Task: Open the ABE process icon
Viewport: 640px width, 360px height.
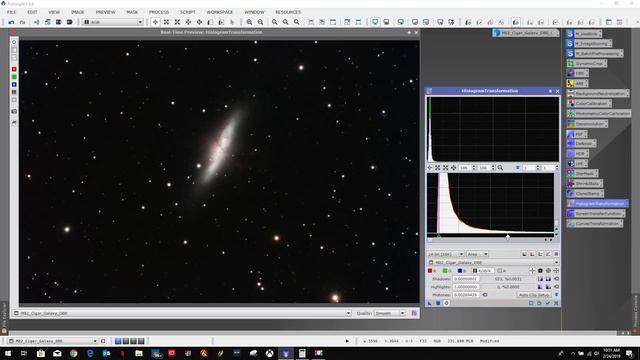Action: point(578,83)
